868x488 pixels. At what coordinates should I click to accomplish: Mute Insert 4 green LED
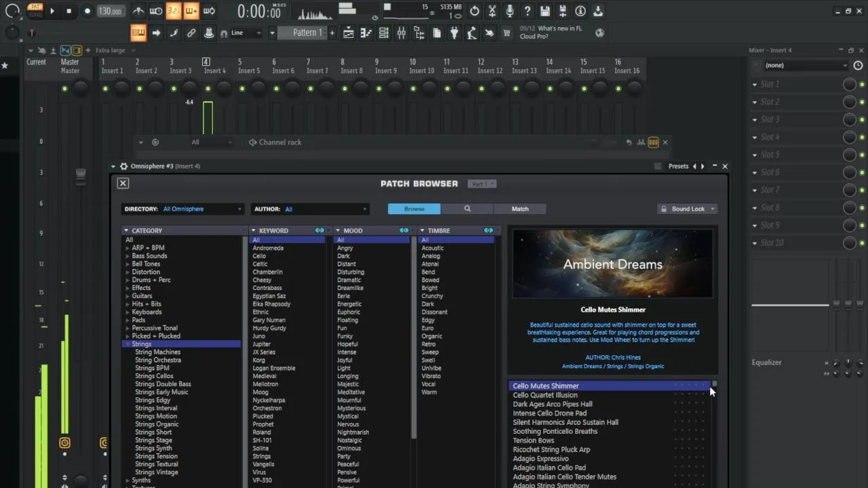pos(208,89)
